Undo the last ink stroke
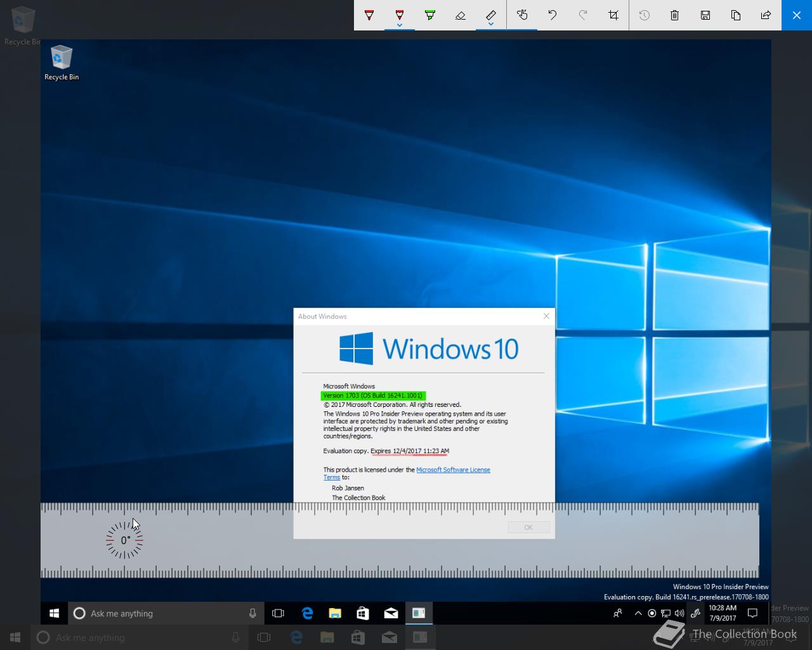 [x=553, y=15]
